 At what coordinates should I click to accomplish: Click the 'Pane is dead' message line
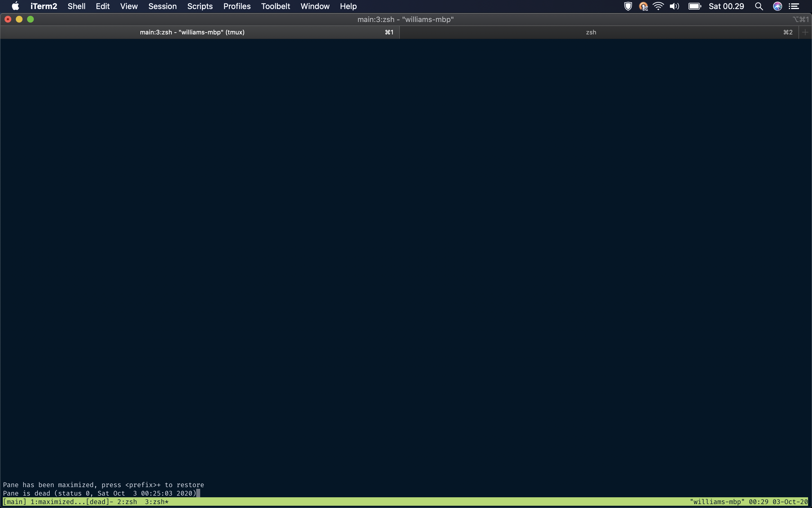click(100, 493)
